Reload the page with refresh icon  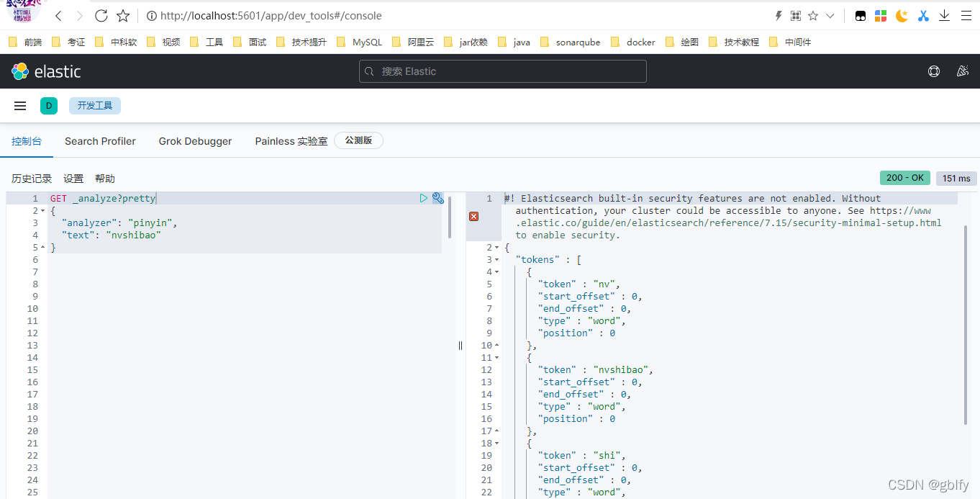tap(101, 15)
